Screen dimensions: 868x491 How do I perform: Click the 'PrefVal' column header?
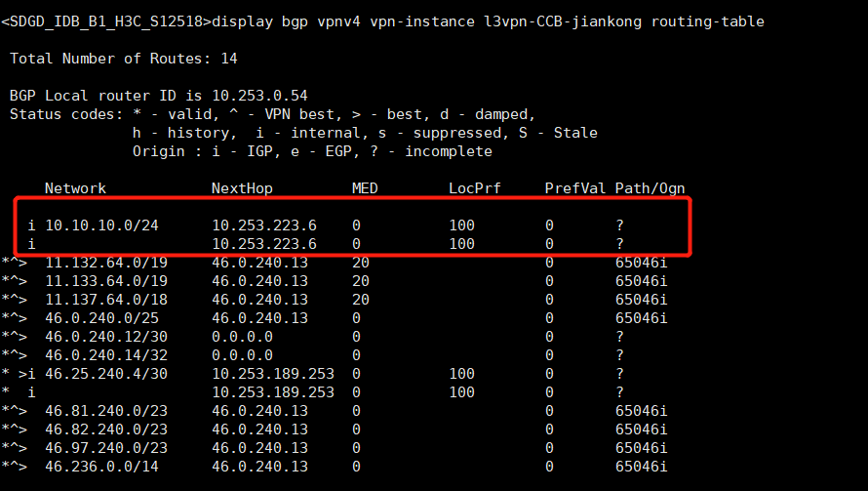(575, 188)
